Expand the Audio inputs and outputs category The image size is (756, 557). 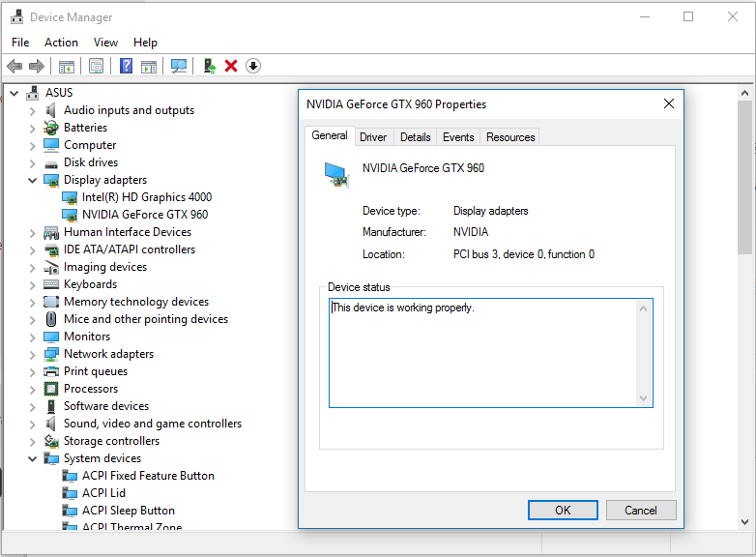(x=32, y=111)
